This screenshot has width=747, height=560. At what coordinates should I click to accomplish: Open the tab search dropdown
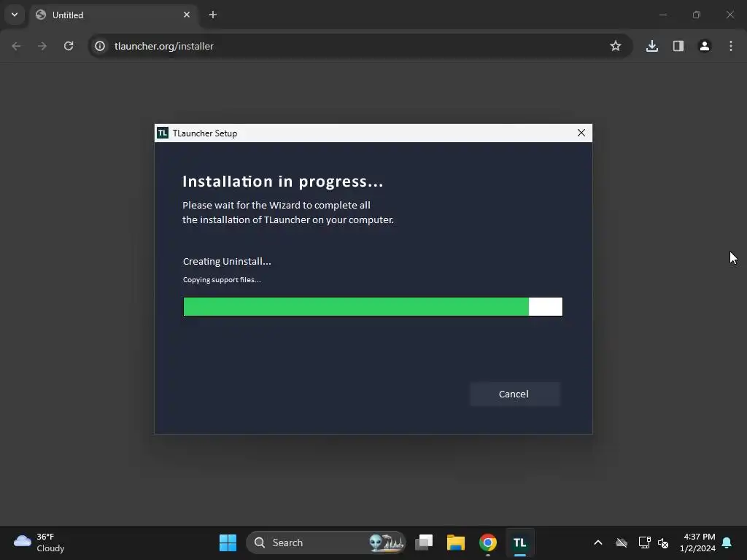coord(15,15)
